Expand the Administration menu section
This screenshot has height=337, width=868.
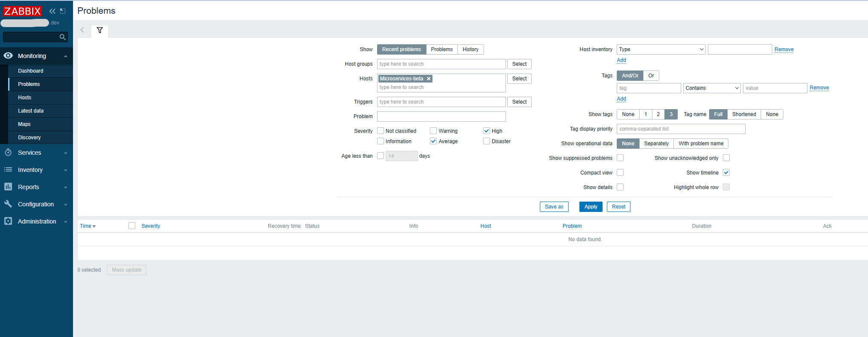point(66,222)
